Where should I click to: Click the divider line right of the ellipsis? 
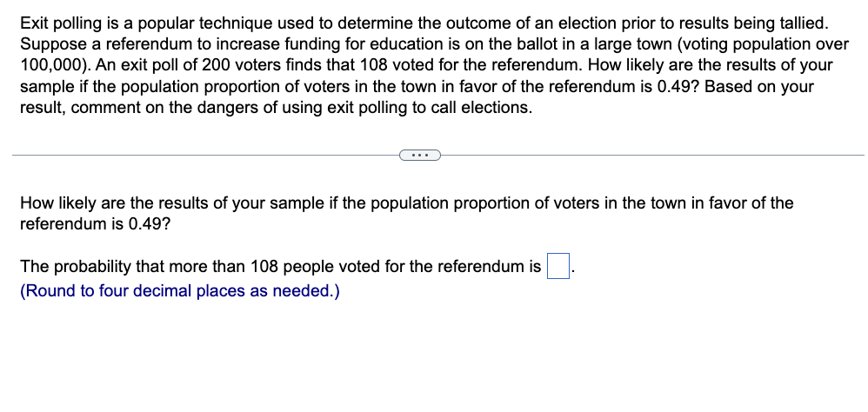click(x=652, y=156)
